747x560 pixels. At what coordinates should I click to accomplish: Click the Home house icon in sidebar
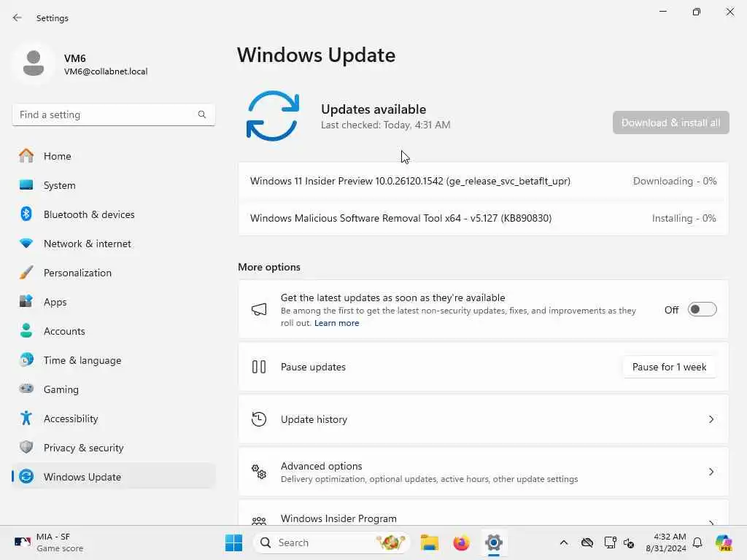coord(26,156)
